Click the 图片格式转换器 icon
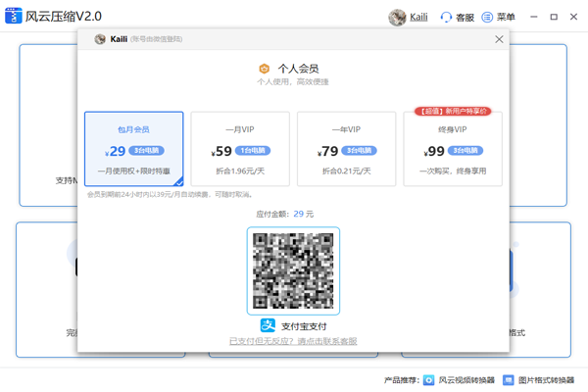Viewport: 588px width, 392px height. [510, 379]
